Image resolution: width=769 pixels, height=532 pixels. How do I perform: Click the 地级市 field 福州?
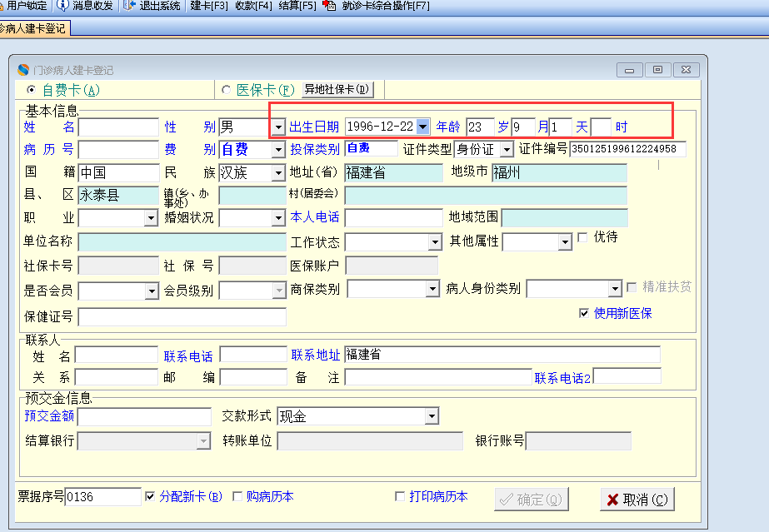559,173
